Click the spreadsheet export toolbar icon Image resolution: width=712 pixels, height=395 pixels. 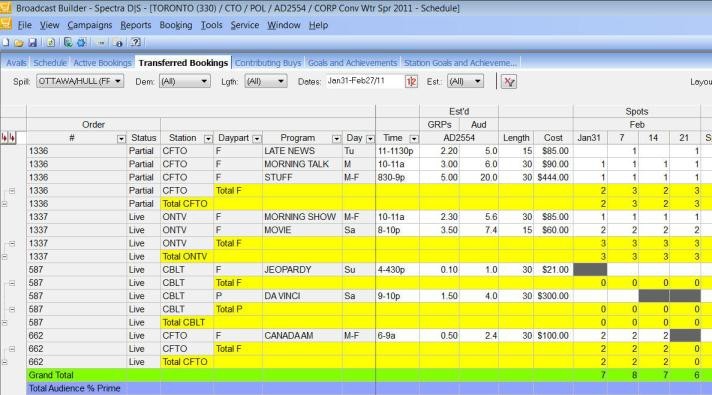tap(68, 43)
